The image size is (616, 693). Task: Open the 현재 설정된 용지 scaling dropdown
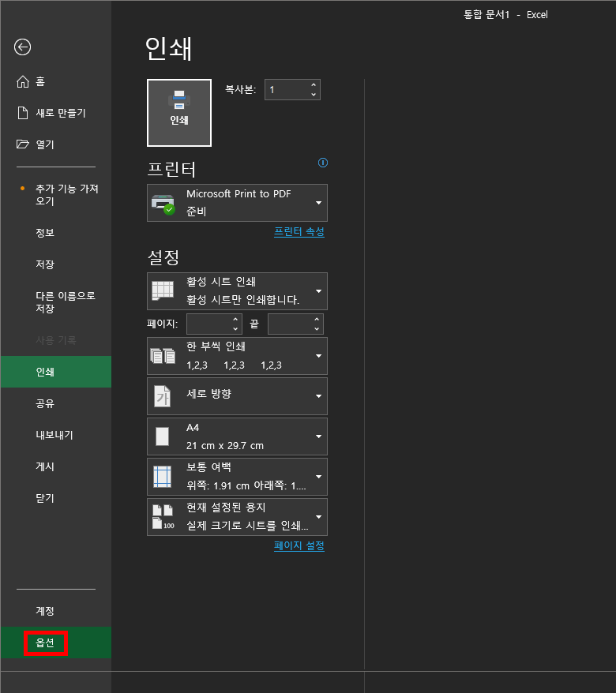[237, 517]
